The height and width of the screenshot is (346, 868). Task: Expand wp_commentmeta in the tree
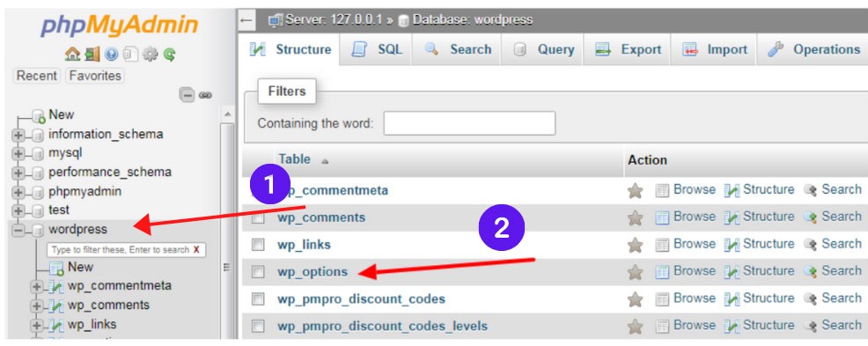[37, 287]
